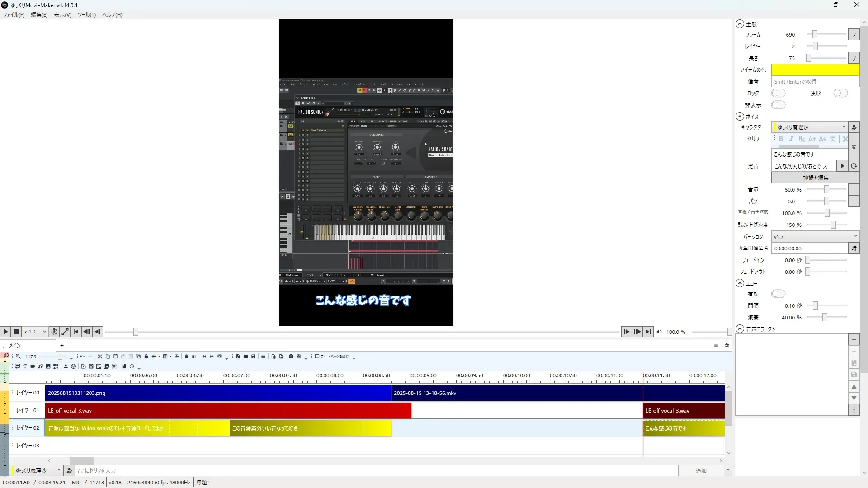Toggle the エコー 有効 switch
Viewport: 868px width, 488px height.
point(778,294)
